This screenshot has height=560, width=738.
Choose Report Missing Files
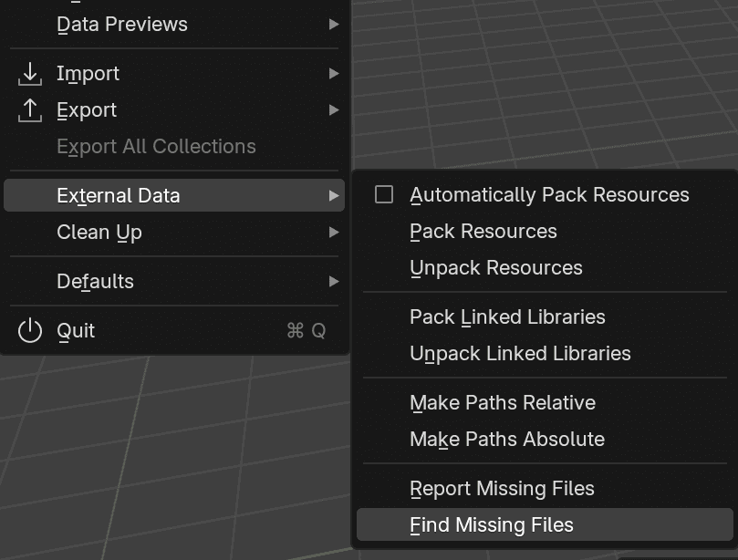point(545,489)
